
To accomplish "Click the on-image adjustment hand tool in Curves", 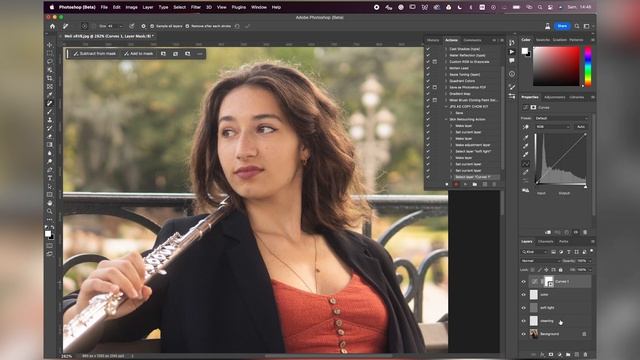I will pyautogui.click(x=526, y=127).
